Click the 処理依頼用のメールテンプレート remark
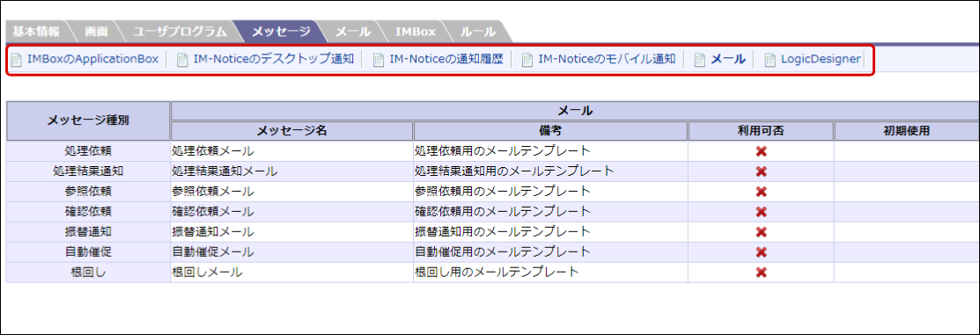Viewport: 980px width, 335px height. (503, 151)
